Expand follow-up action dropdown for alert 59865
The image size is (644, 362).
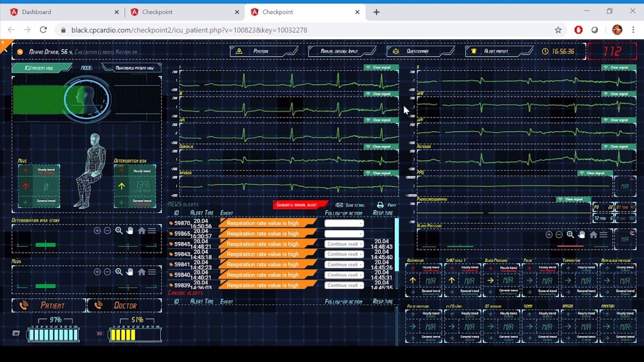(x=344, y=234)
